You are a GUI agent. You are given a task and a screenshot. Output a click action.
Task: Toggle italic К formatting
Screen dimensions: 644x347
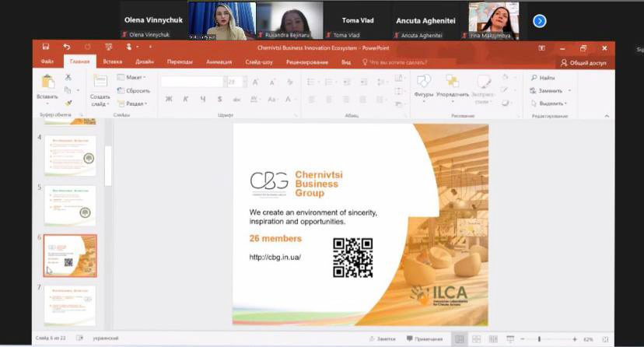[x=186, y=99]
